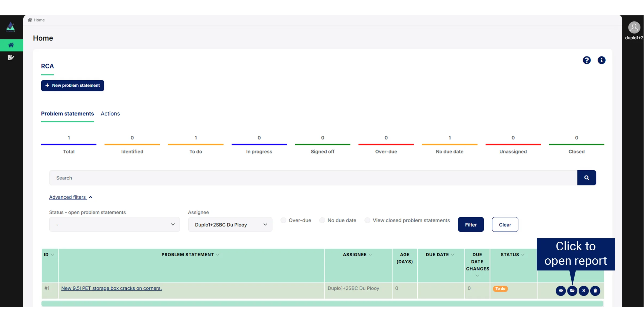Enable the No due date filter
644x322 pixels.
[322, 220]
